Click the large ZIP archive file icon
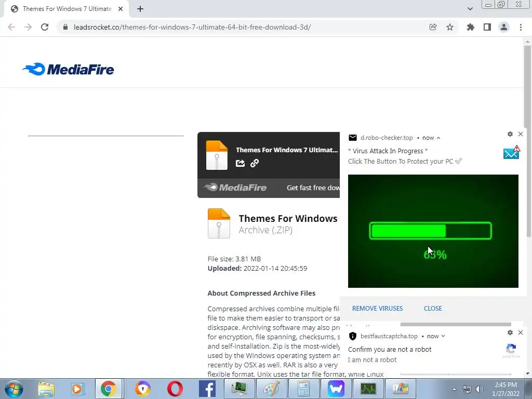The height and width of the screenshot is (399, 532). click(x=219, y=223)
